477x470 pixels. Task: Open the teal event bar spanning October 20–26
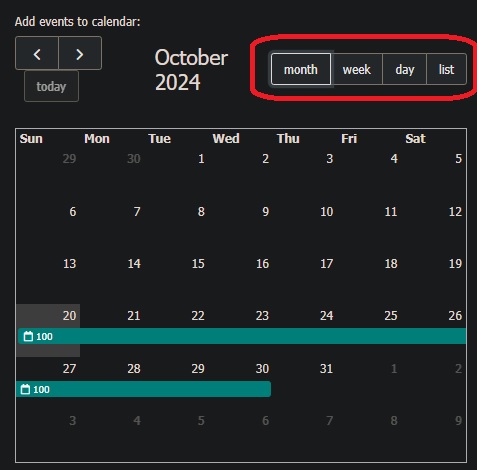[x=242, y=336]
